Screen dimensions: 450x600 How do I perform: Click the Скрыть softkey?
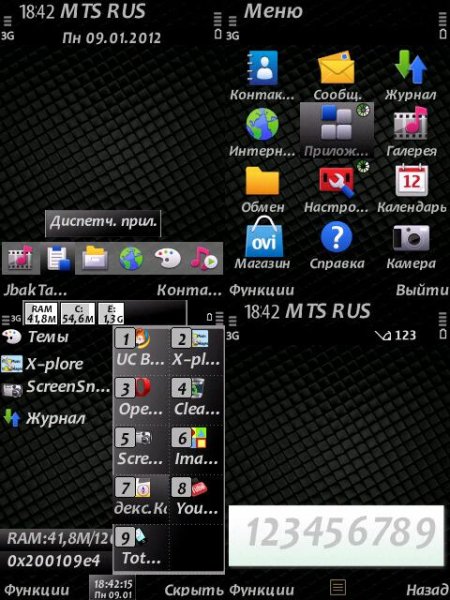pos(194,590)
